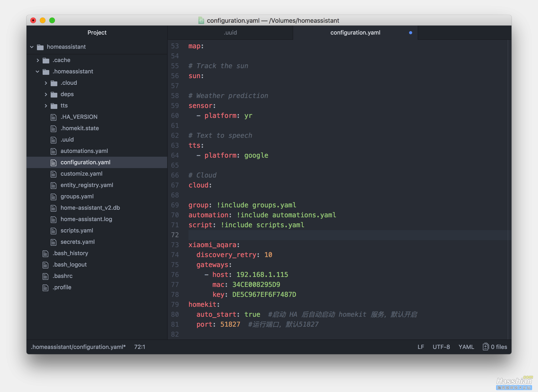The width and height of the screenshot is (538, 392).
Task: Open .bashrc in the project tree
Action: point(63,276)
